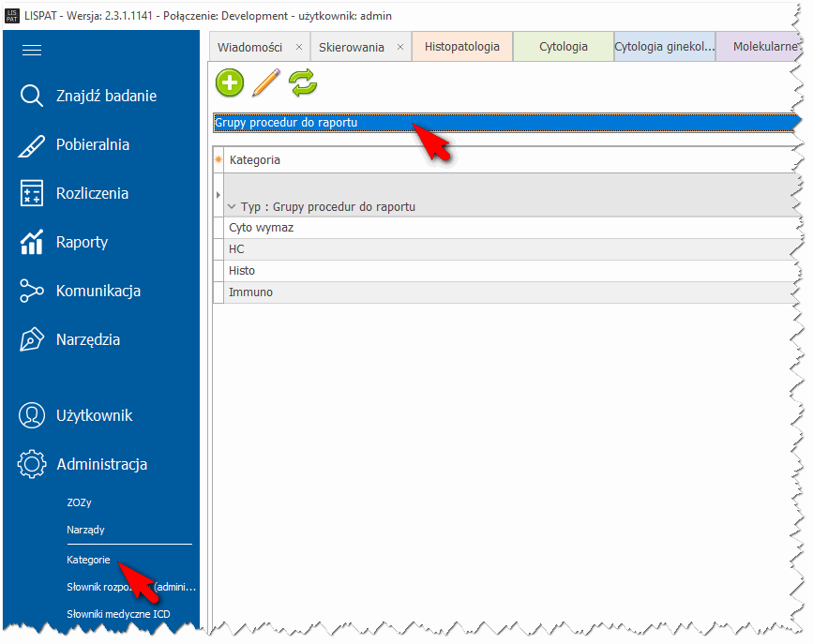This screenshot has width=813, height=644.
Task: Open the Rozliczenia section
Action: [92, 193]
